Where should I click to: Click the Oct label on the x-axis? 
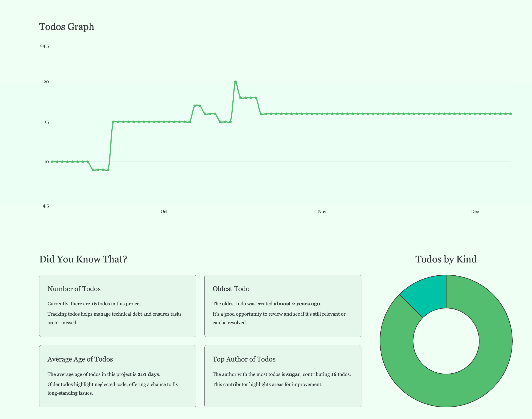coord(164,211)
